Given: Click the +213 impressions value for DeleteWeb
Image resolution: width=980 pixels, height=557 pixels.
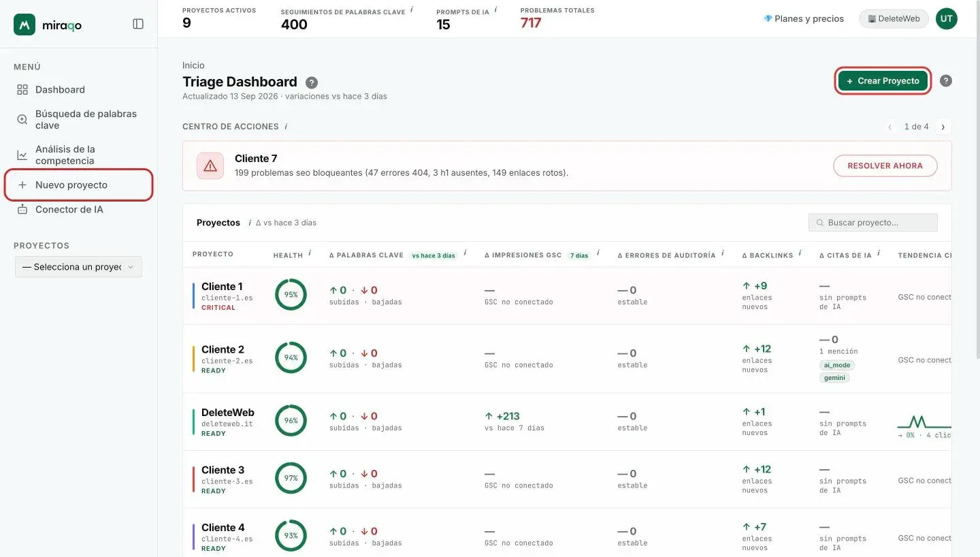Looking at the screenshot, I should 503,416.
